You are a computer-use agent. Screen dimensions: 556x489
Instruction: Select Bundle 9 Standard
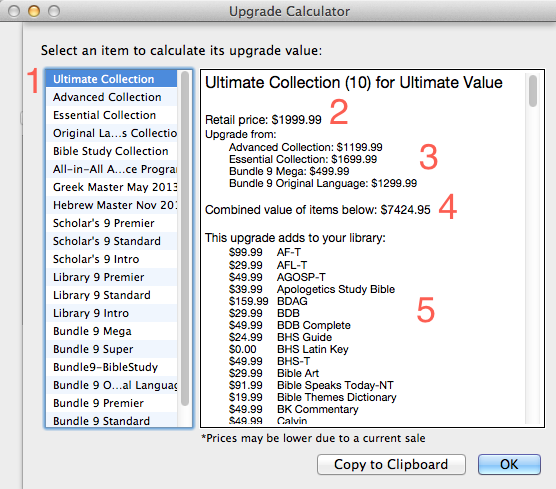tap(112, 420)
